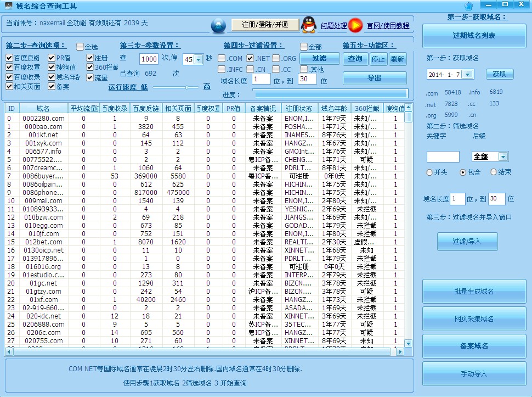Click the app icon in title bar

point(8,6)
